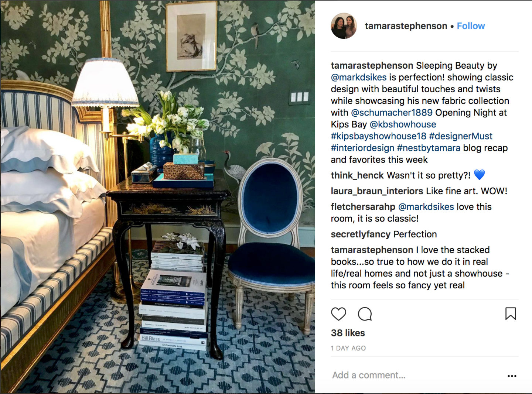Save post using the bookmark icon

pos(511,314)
